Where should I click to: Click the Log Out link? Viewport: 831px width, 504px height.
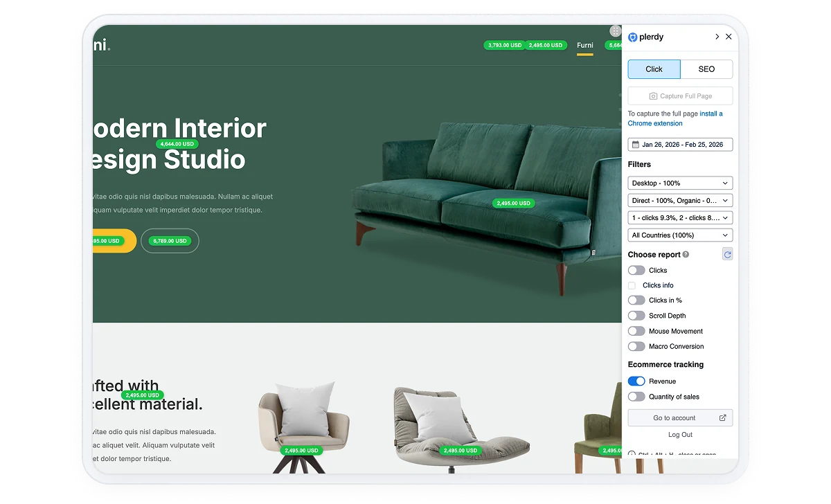coord(680,435)
